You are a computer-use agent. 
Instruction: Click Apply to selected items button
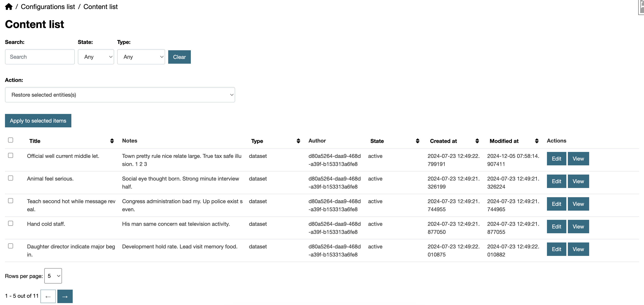(38, 121)
